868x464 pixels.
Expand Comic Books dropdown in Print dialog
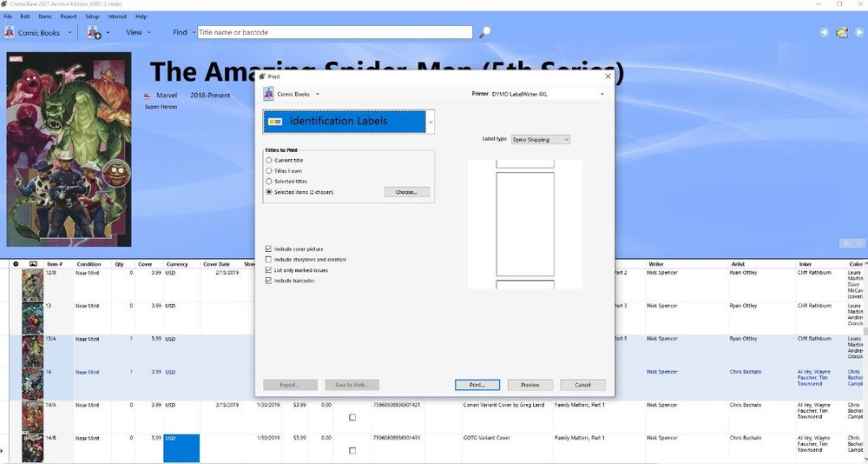pyautogui.click(x=317, y=94)
